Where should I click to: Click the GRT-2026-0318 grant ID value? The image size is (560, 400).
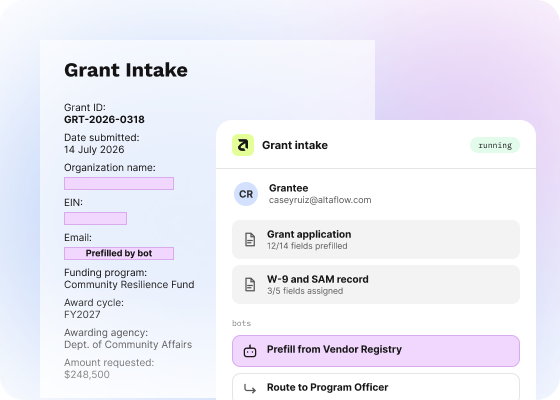104,119
